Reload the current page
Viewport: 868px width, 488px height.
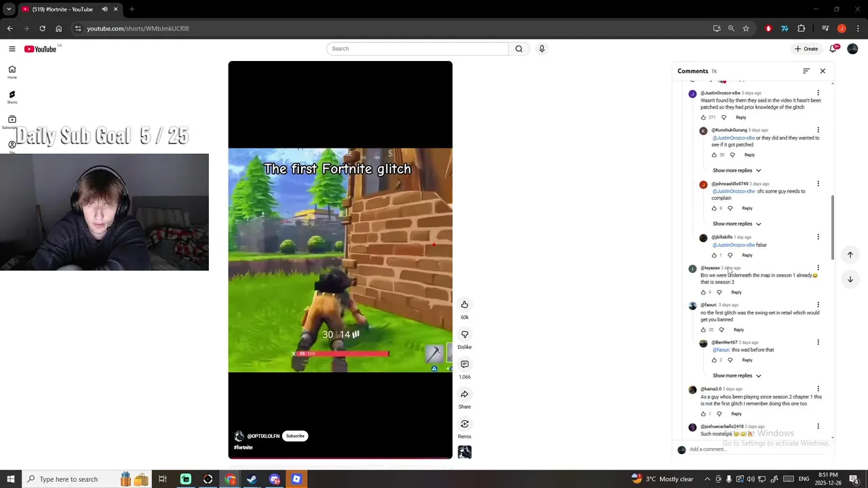point(42,28)
